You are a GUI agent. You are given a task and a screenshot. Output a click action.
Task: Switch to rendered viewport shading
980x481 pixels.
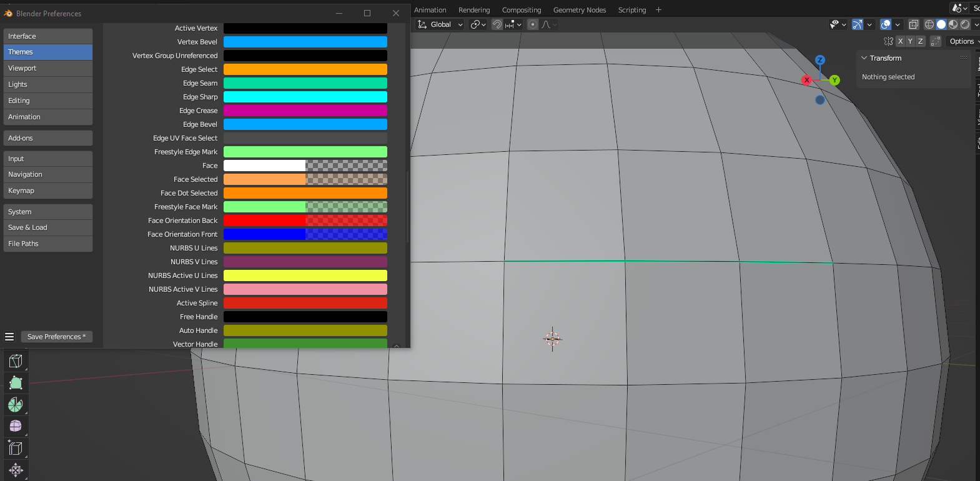tap(965, 24)
